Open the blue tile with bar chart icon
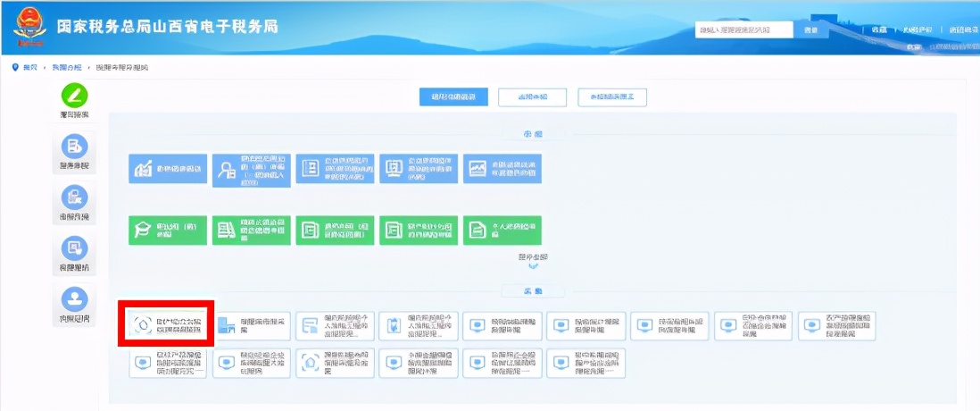The height and width of the screenshot is (411, 980). click(x=168, y=168)
